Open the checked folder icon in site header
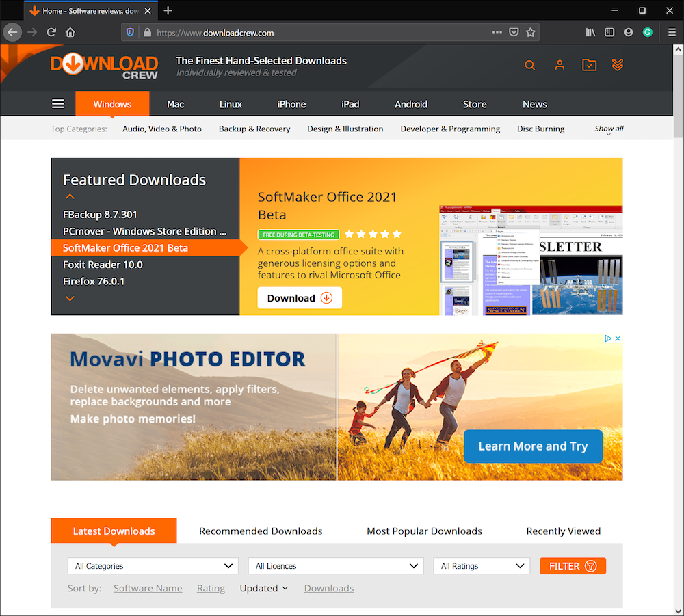This screenshot has width=684, height=616. click(x=590, y=66)
